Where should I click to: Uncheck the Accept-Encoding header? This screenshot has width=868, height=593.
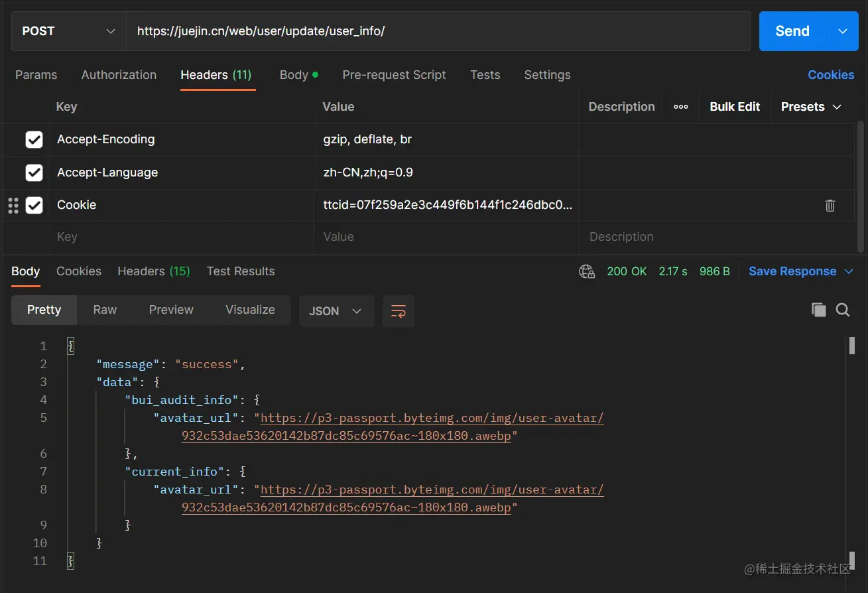coord(34,140)
